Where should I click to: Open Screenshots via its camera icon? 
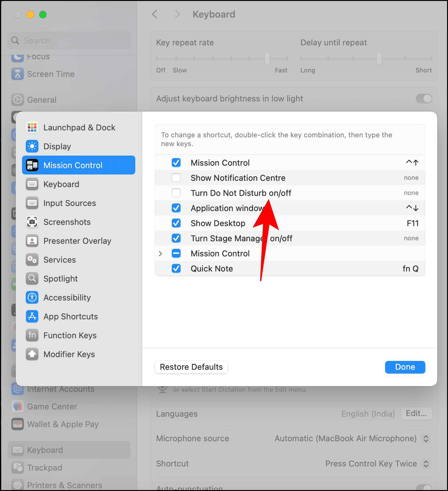32,222
